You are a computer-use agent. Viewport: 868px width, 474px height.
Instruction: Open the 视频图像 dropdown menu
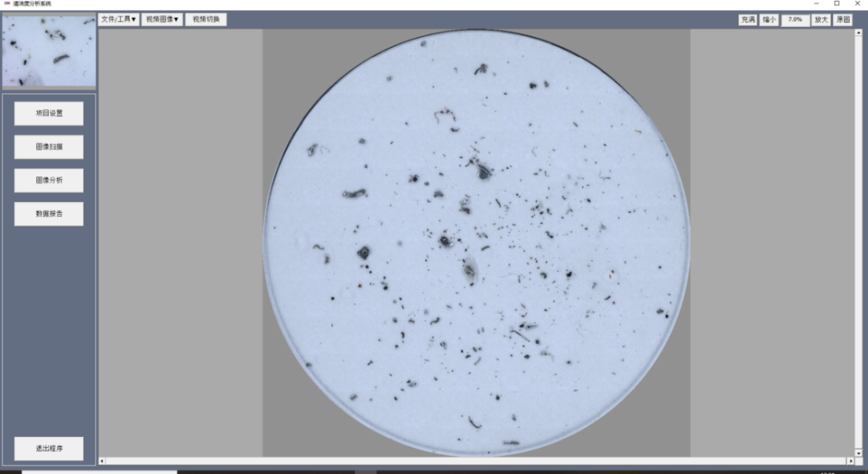point(163,20)
